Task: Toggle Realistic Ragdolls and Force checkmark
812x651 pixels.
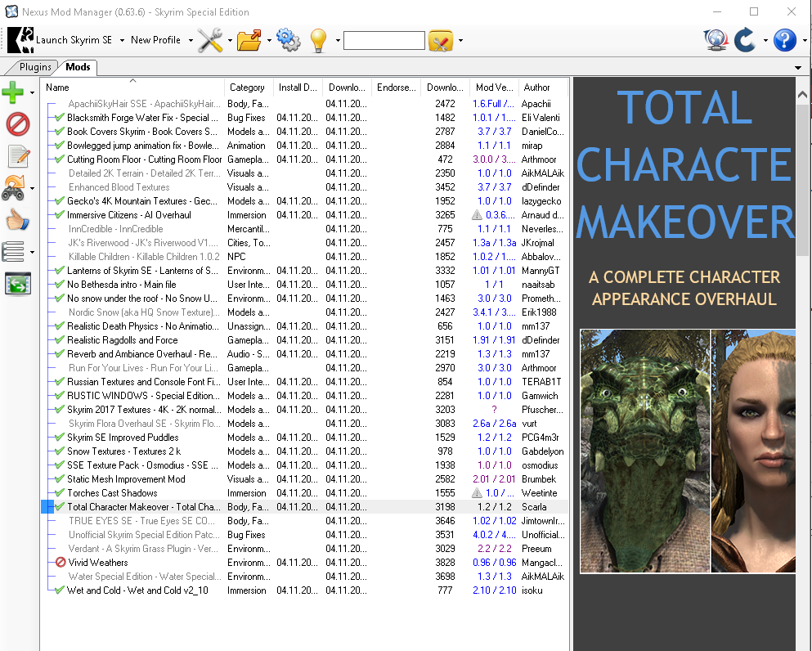Action: (x=60, y=340)
